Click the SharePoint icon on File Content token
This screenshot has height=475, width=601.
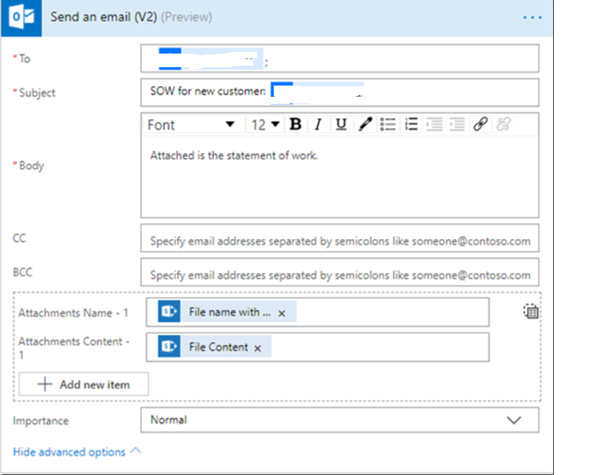pyautogui.click(x=169, y=347)
